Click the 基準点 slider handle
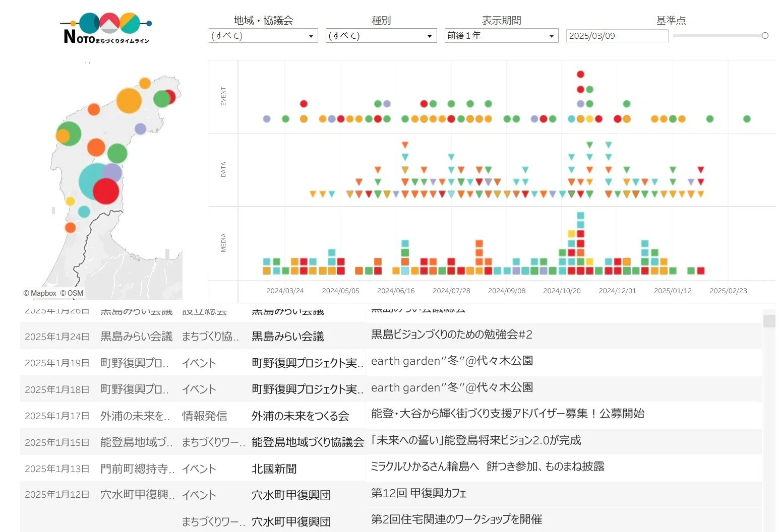 [765, 36]
